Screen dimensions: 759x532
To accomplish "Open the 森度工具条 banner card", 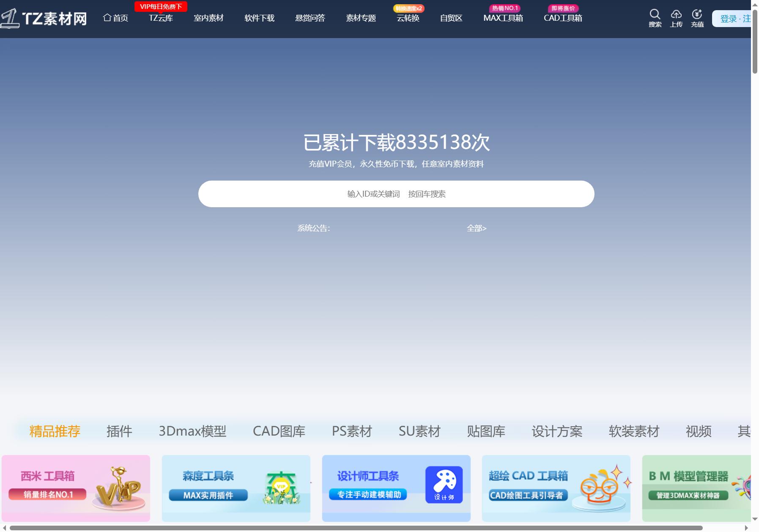I will point(236,488).
